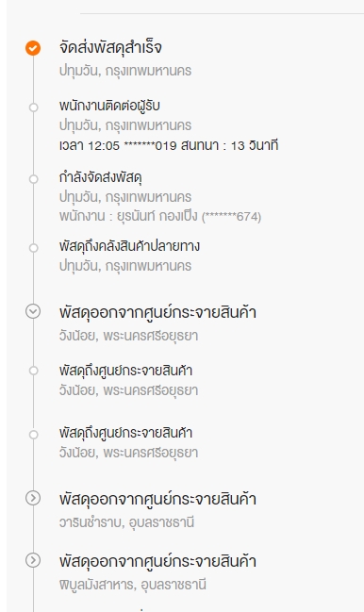This screenshot has width=364, height=612.
Task: Click the พิบูลมังสาหาร, อุบลราชธานี location text
Action: tap(133, 585)
